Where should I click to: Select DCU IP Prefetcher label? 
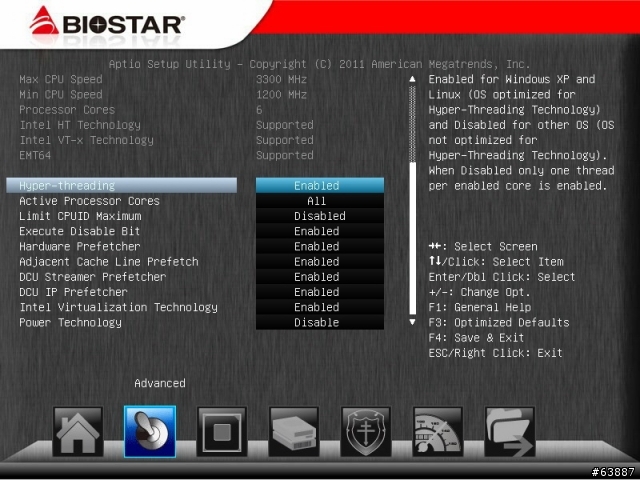coord(73,292)
